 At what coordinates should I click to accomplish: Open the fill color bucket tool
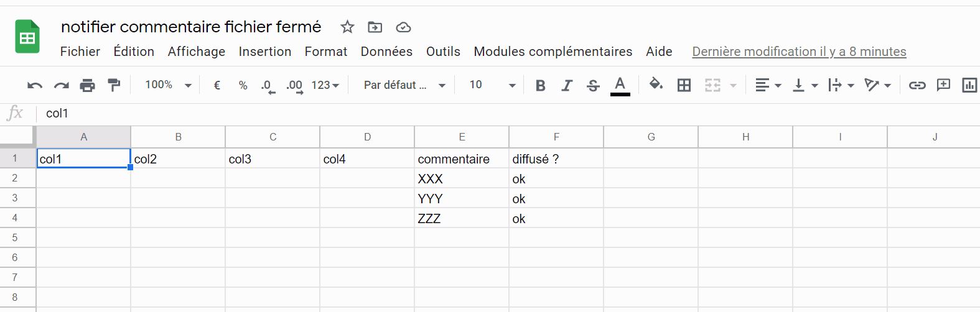click(656, 84)
